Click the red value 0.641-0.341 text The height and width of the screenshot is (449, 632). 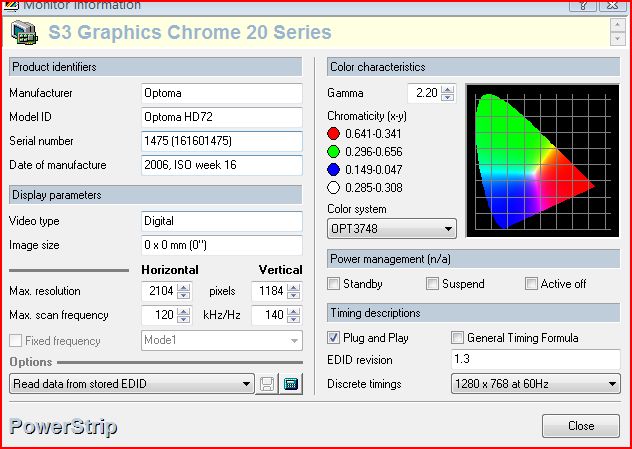point(373,134)
